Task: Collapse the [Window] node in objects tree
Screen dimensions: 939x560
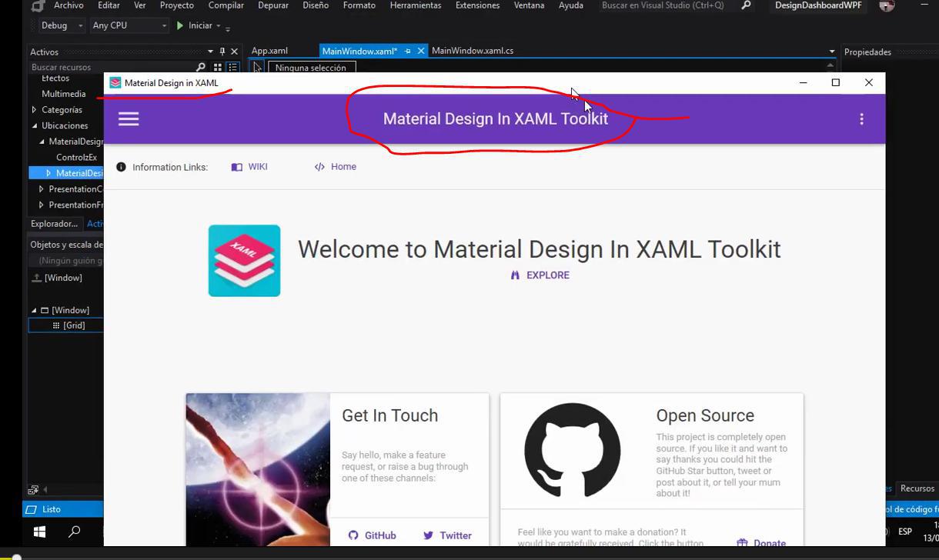Action: 35,310
